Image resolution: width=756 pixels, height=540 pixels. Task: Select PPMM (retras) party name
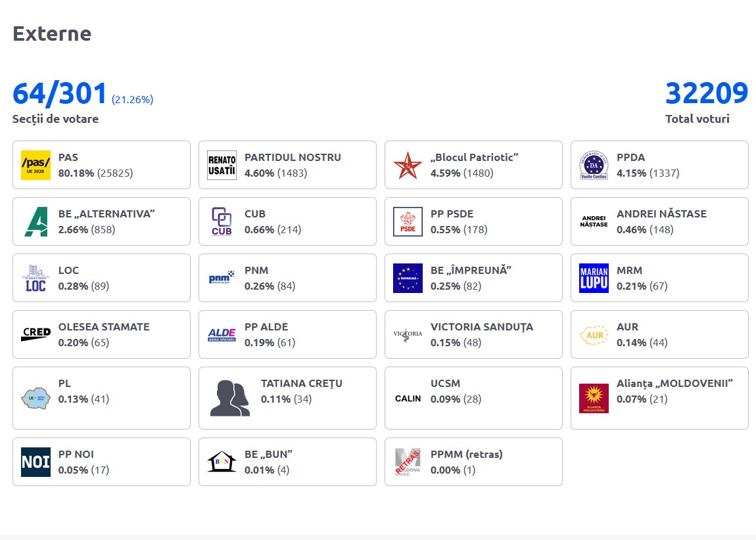467,454
